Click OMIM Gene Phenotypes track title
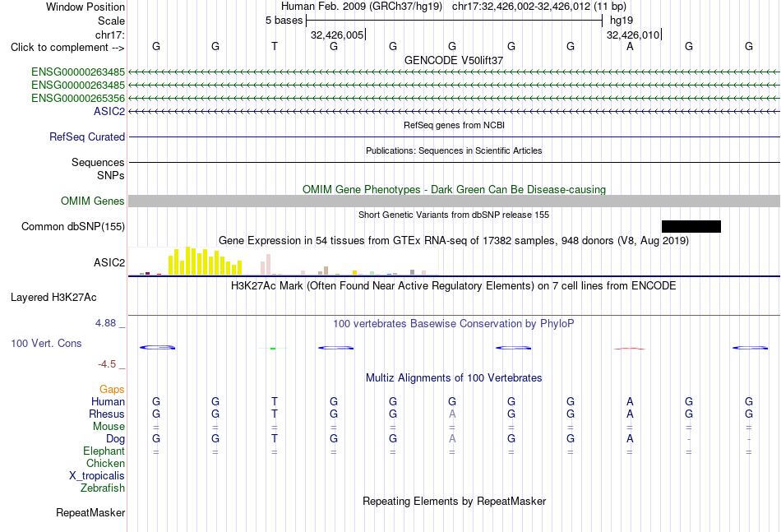The height and width of the screenshot is (532, 781). tap(454, 189)
